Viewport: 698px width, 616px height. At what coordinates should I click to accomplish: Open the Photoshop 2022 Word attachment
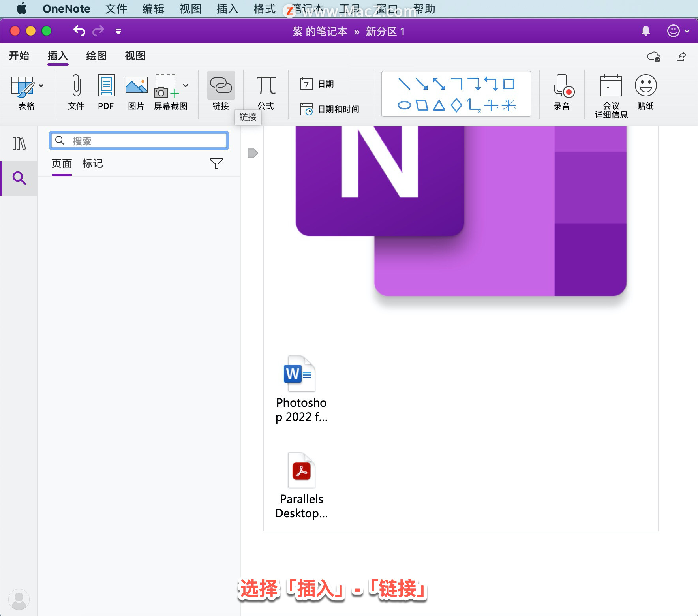coord(301,389)
